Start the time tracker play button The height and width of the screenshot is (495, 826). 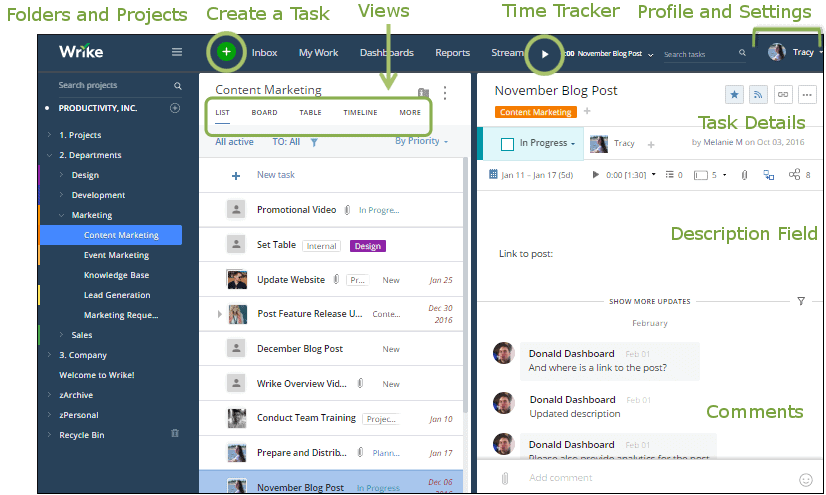click(545, 54)
